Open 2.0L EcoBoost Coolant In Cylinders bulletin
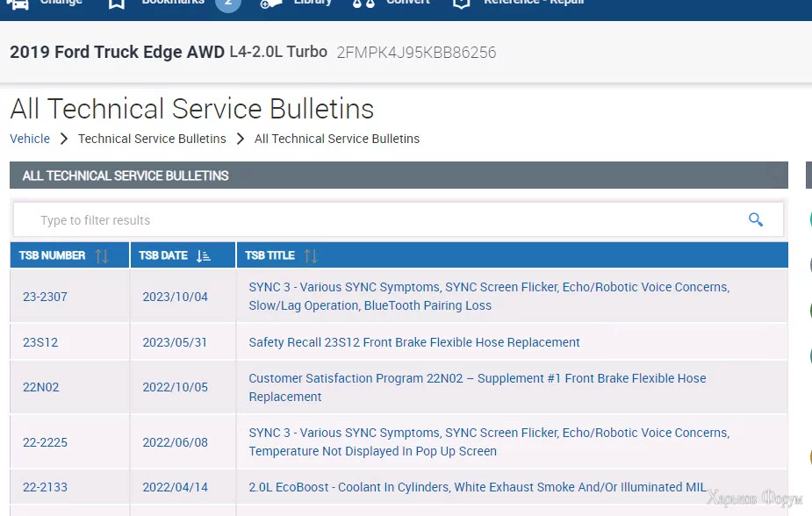The width and height of the screenshot is (812, 516). (x=478, y=487)
